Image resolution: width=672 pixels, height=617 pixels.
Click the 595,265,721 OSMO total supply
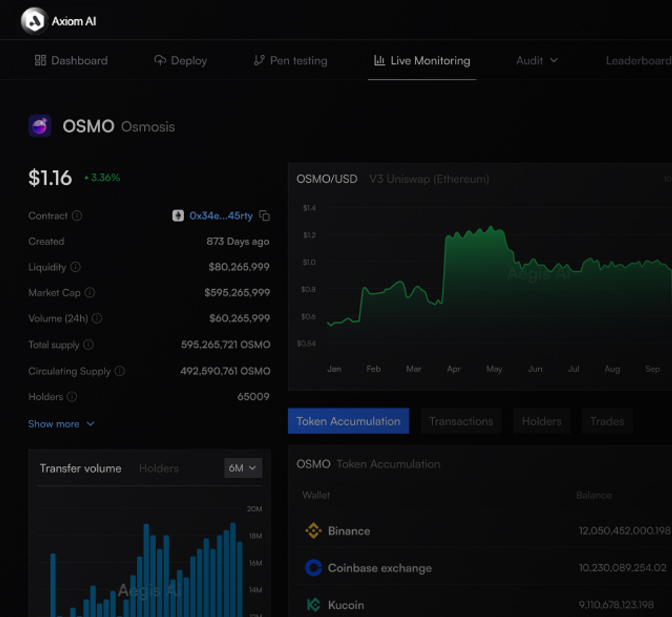tap(226, 345)
